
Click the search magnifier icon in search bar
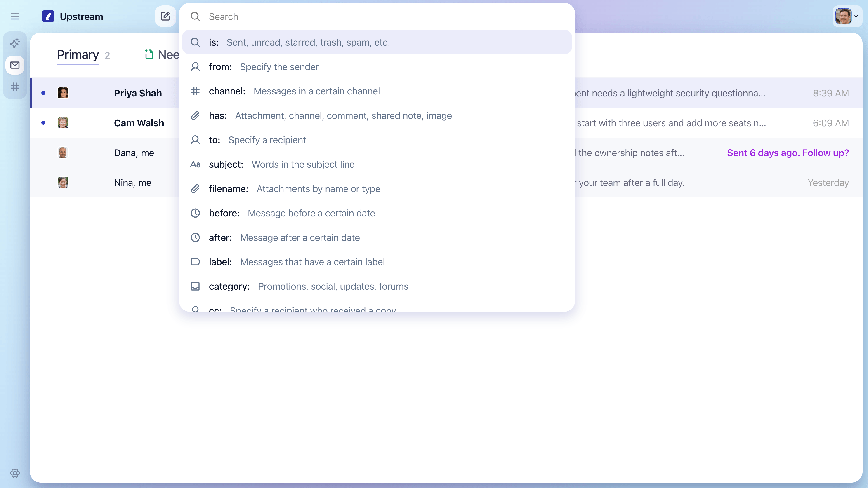click(x=195, y=16)
